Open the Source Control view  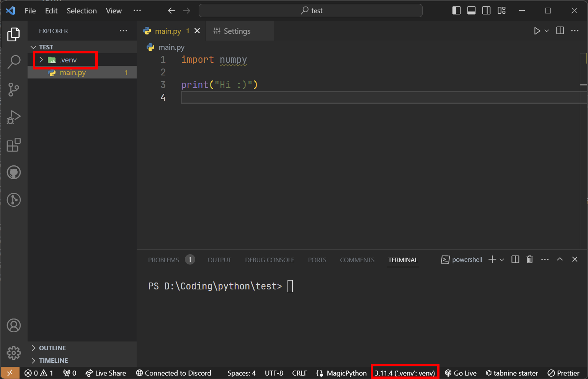coord(14,89)
